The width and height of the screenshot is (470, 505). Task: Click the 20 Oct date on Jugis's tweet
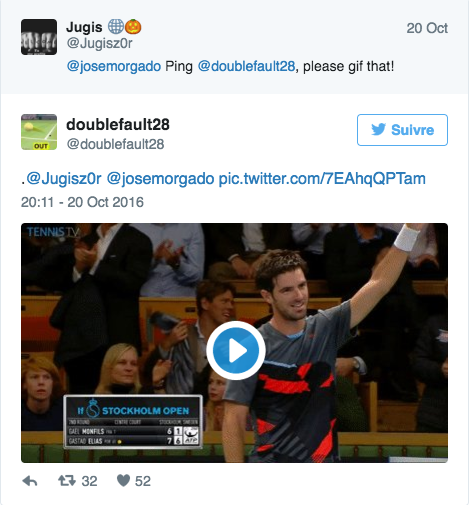coord(427,28)
